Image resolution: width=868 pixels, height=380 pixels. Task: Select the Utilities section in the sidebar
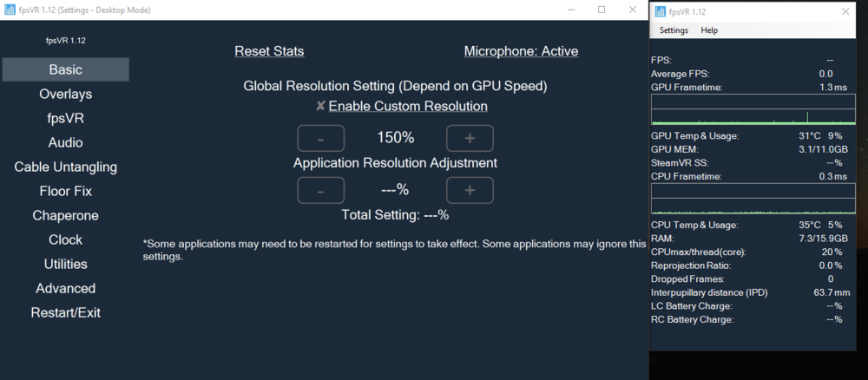tap(66, 264)
